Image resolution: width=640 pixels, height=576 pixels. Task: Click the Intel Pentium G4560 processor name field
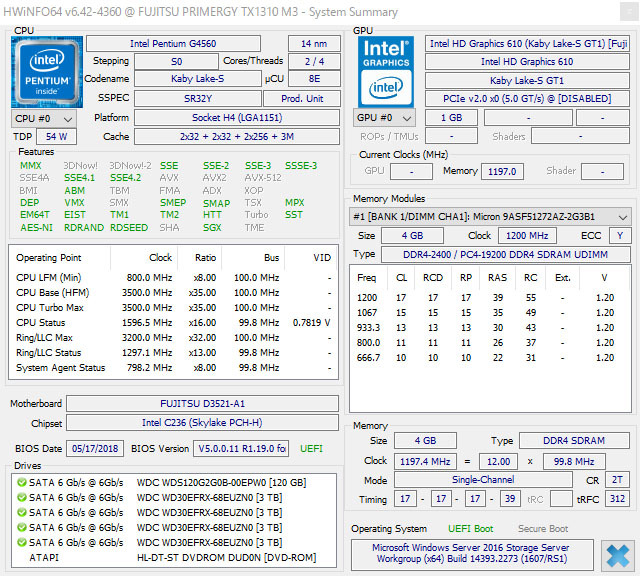[173, 44]
